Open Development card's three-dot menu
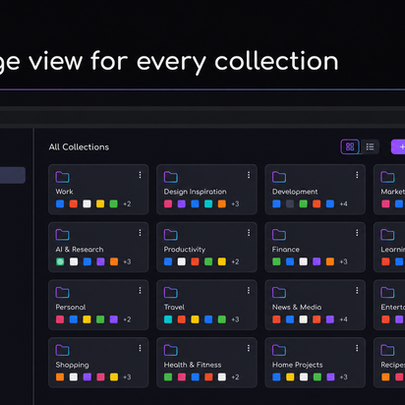This screenshot has width=405, height=405. (x=357, y=175)
